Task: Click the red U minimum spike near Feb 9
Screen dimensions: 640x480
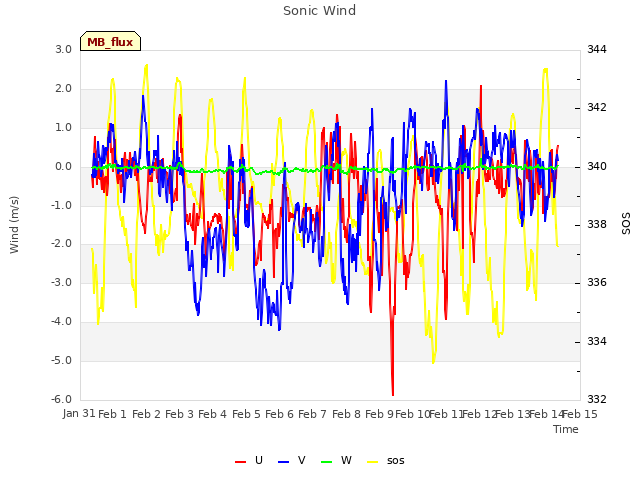Action: click(393, 394)
